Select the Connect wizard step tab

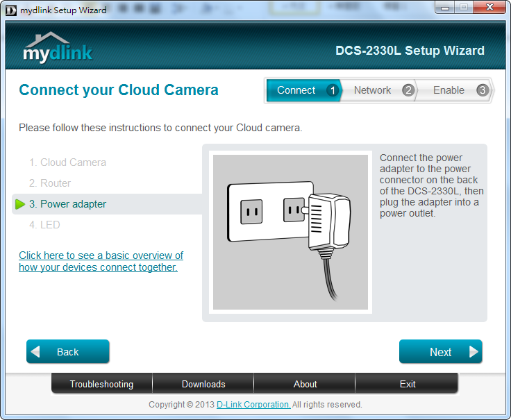pos(296,90)
